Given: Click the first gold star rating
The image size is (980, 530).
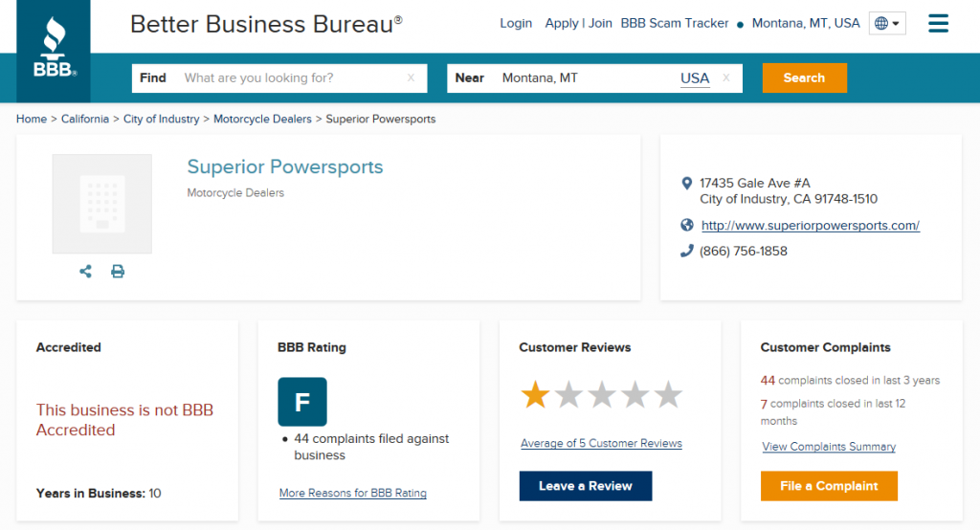Looking at the screenshot, I should [534, 394].
